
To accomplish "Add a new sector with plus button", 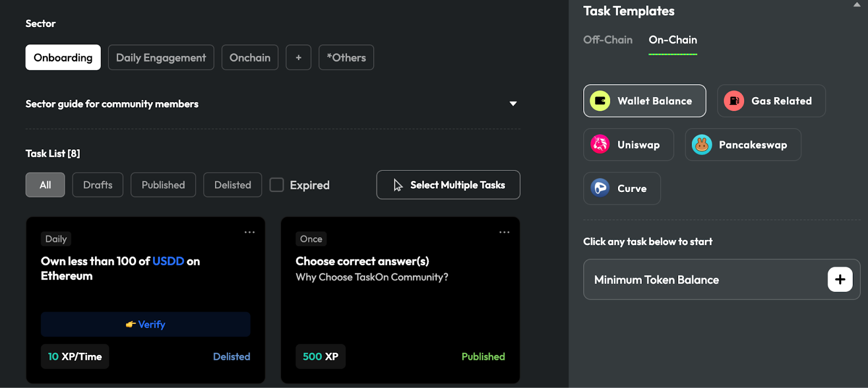I will coord(298,58).
